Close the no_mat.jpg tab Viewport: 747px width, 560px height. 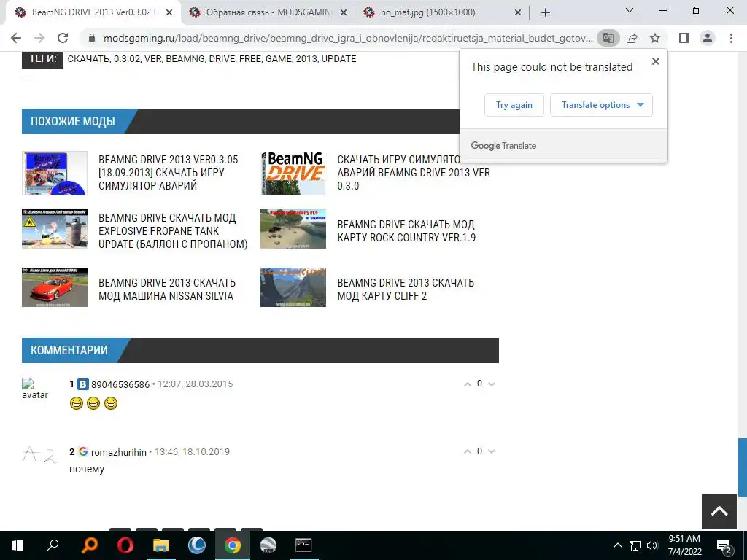(x=518, y=13)
